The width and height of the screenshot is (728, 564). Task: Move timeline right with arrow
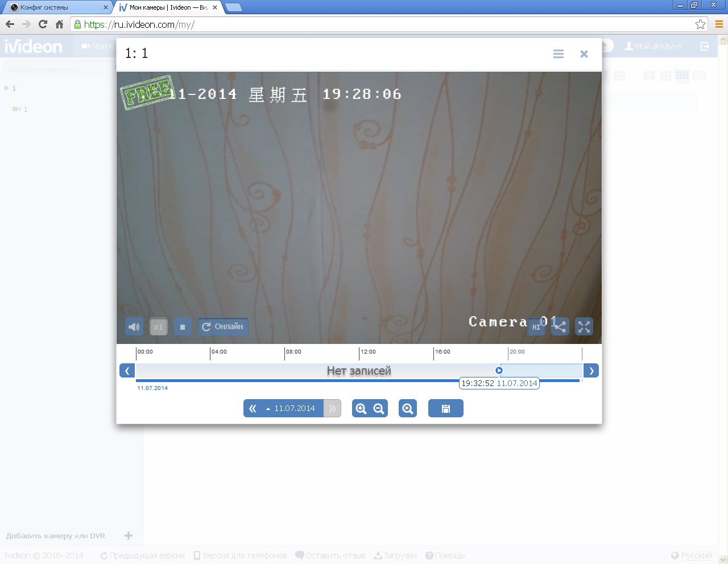pyautogui.click(x=591, y=371)
